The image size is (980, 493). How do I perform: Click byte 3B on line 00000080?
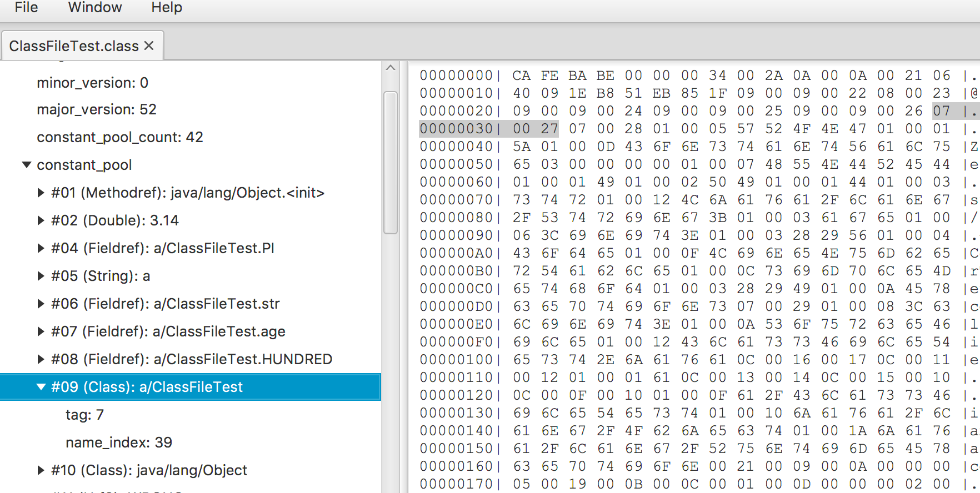pyautogui.click(x=717, y=218)
